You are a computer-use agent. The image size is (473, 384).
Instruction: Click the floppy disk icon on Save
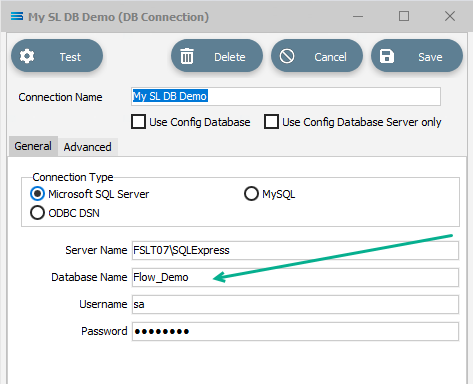point(387,56)
